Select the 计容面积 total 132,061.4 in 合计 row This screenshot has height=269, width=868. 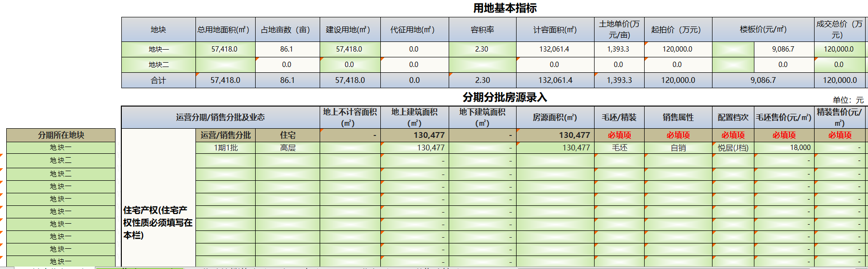click(x=555, y=81)
